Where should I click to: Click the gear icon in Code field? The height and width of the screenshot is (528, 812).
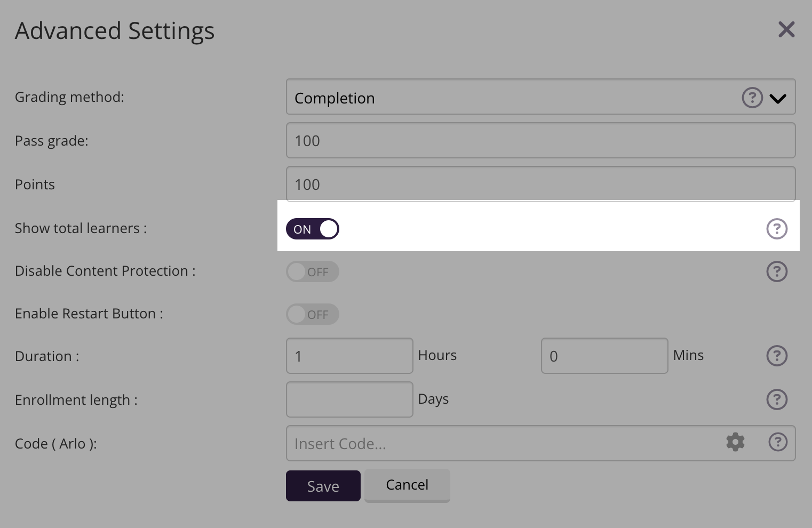(x=735, y=442)
